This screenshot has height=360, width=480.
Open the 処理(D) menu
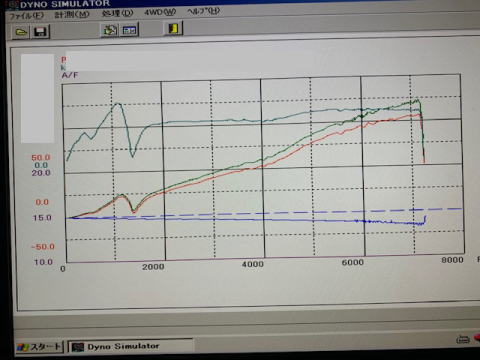[x=117, y=13]
